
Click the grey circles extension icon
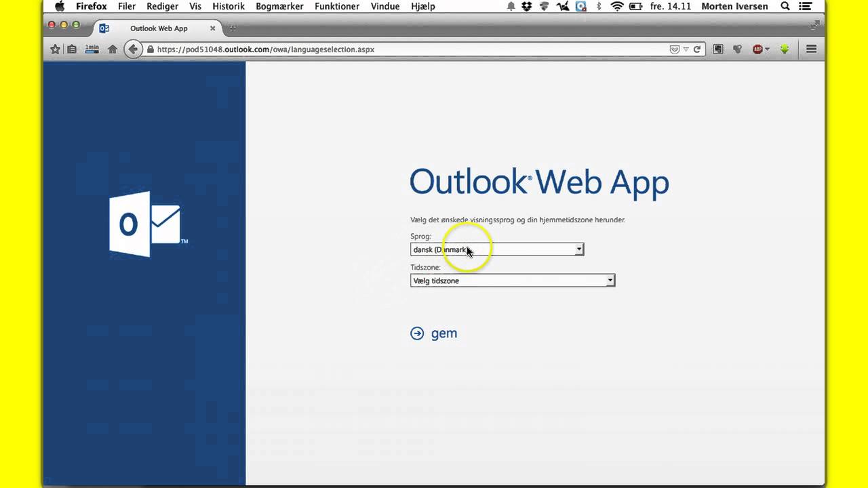point(737,49)
